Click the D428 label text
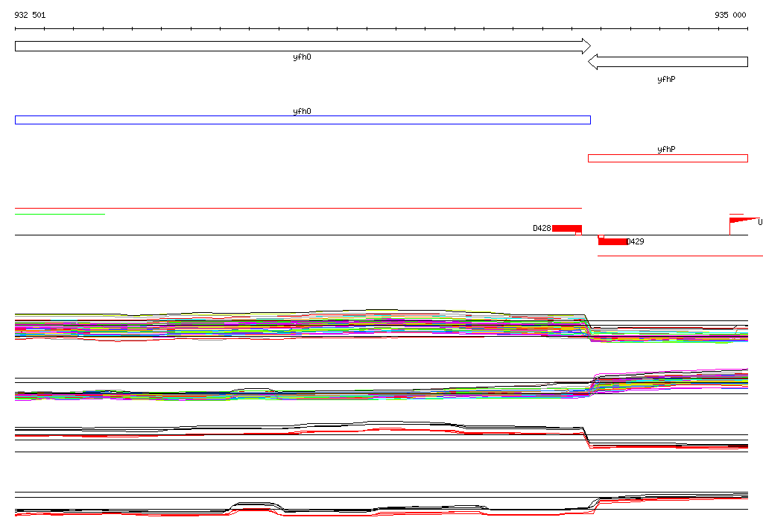Viewport: 763px width, 532px height. [x=542, y=228]
